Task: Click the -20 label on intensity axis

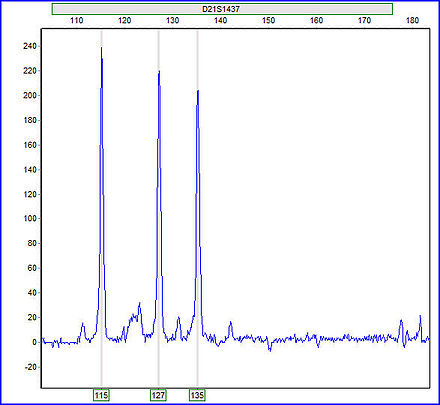Action: tap(30, 367)
